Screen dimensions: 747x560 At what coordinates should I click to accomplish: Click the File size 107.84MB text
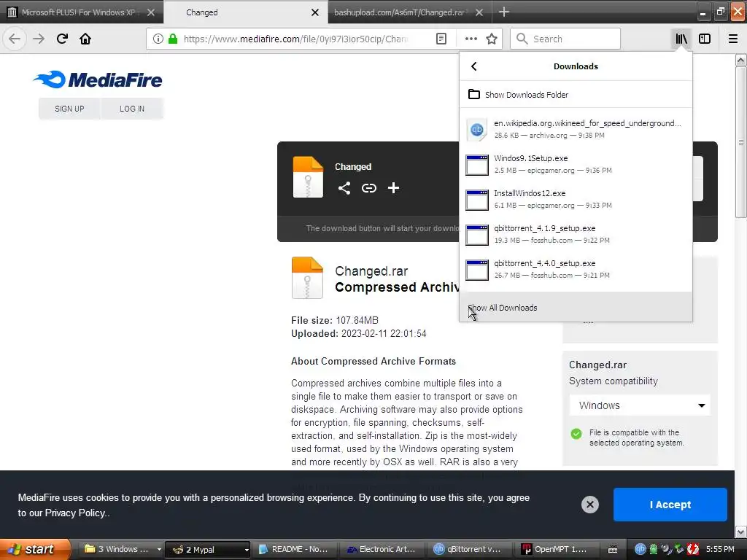tap(334, 321)
